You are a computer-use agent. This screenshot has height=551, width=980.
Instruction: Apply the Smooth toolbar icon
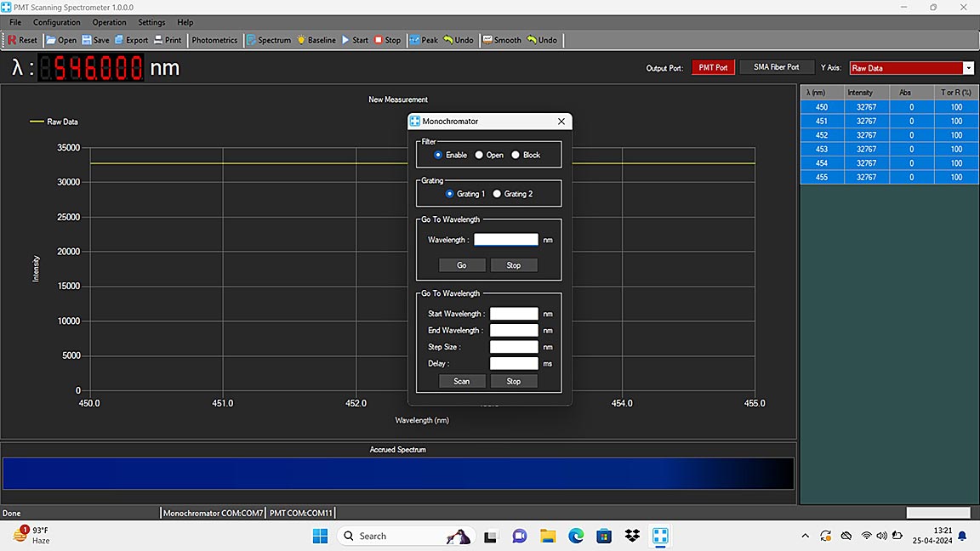487,40
